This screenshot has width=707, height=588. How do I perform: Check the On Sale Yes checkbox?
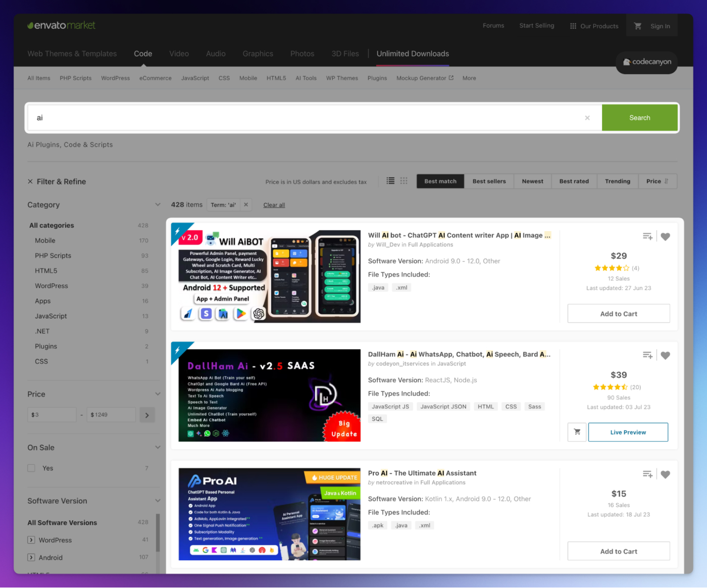tap(31, 468)
